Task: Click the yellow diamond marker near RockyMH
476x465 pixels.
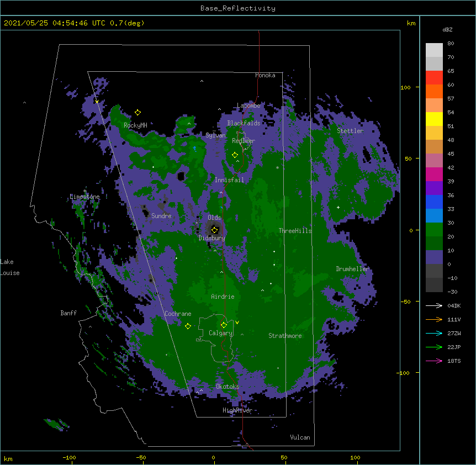Action: [x=138, y=112]
